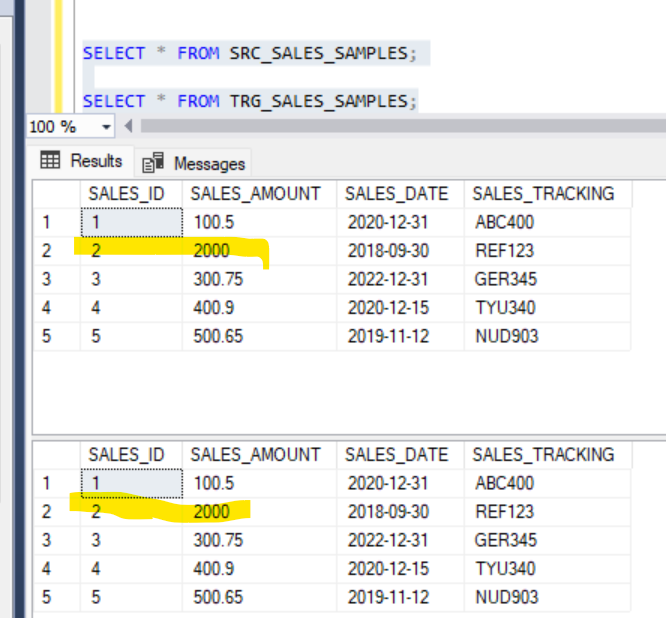
Task: Open the 100 % zoom dropdown arrow
Action: [x=107, y=127]
